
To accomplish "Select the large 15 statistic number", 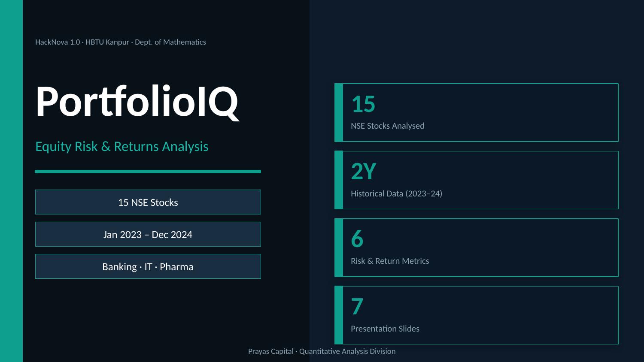I will click(363, 104).
